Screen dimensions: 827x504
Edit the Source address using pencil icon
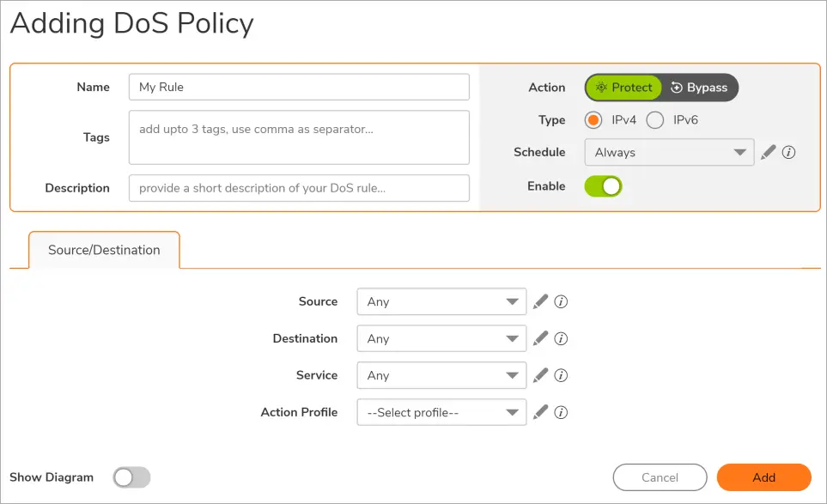[x=540, y=301]
